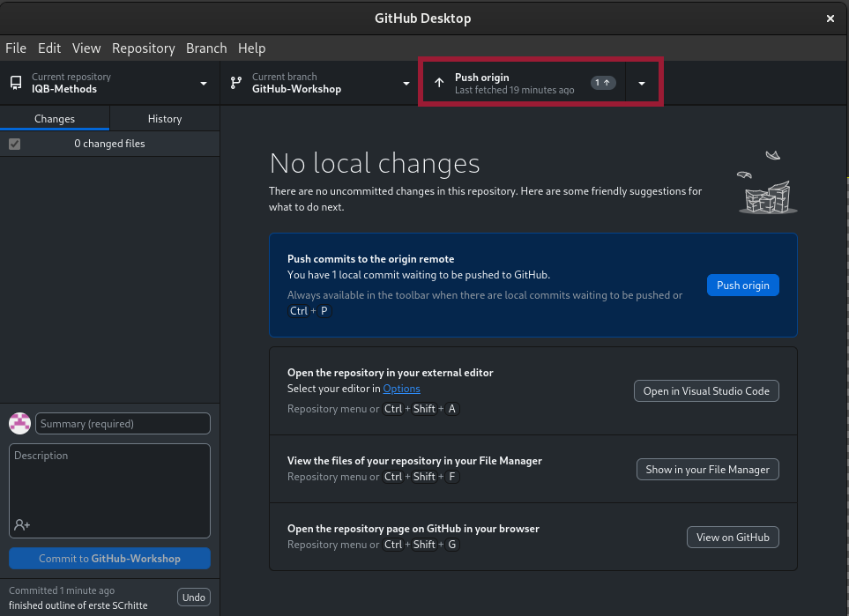Click the user avatar next to summary
The height and width of the screenshot is (616, 849).
tap(19, 424)
